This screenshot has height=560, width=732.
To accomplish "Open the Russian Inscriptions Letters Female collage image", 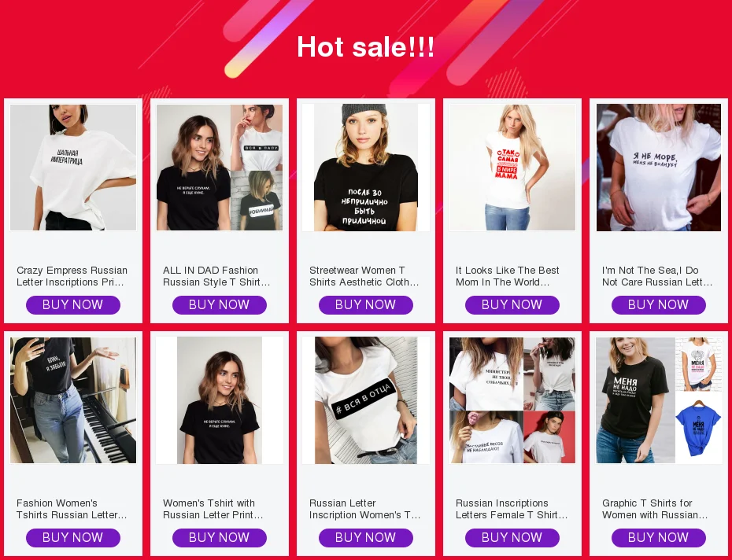I will click(x=512, y=400).
